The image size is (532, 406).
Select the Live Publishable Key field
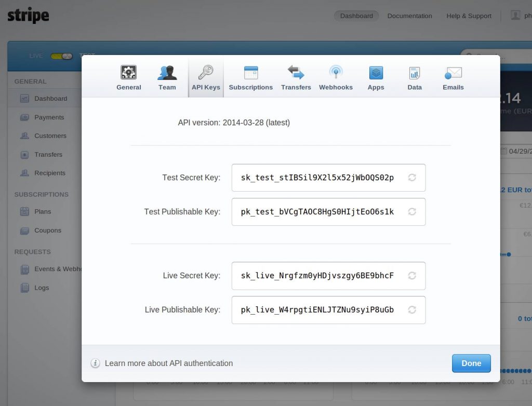[x=328, y=310]
